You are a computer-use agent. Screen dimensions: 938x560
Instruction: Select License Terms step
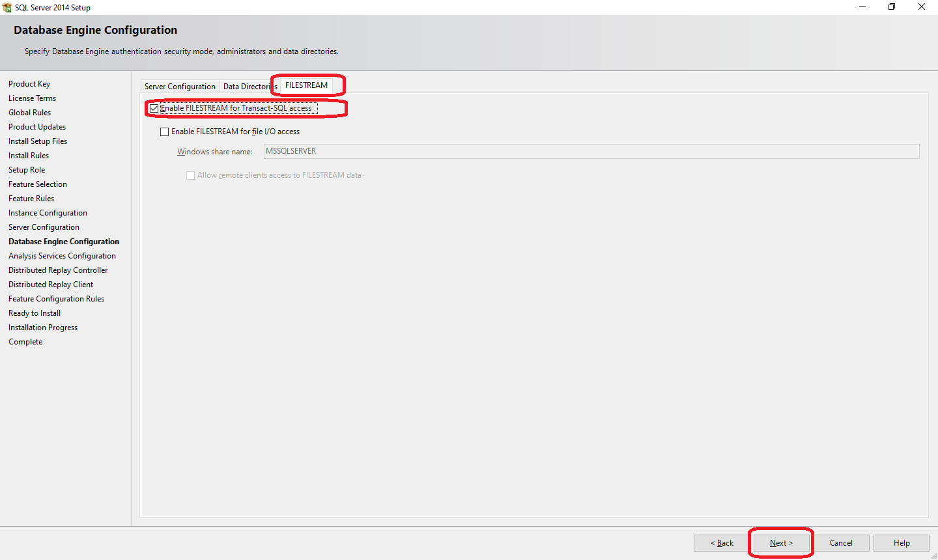click(x=32, y=98)
